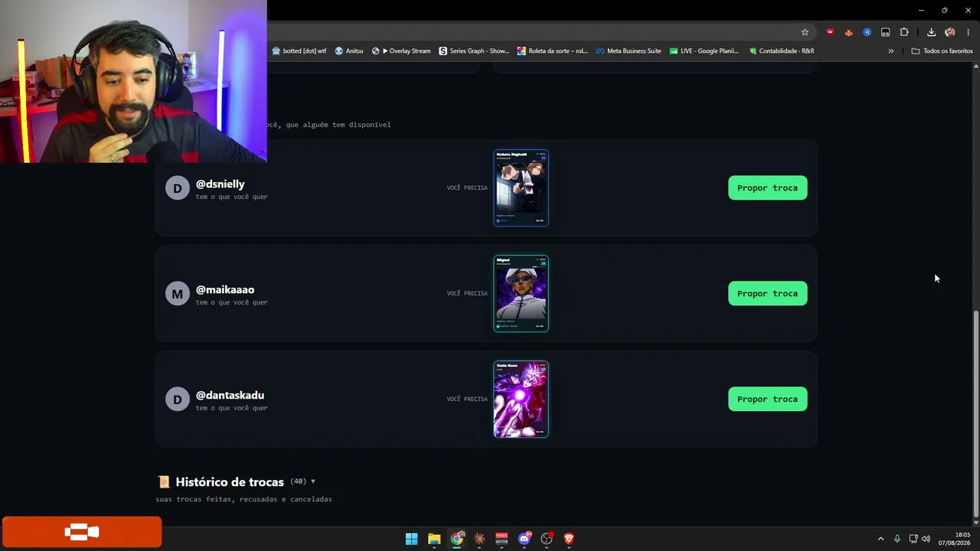Click the @maikaaao avatar circle
This screenshot has width=980, height=551.
pyautogui.click(x=177, y=294)
